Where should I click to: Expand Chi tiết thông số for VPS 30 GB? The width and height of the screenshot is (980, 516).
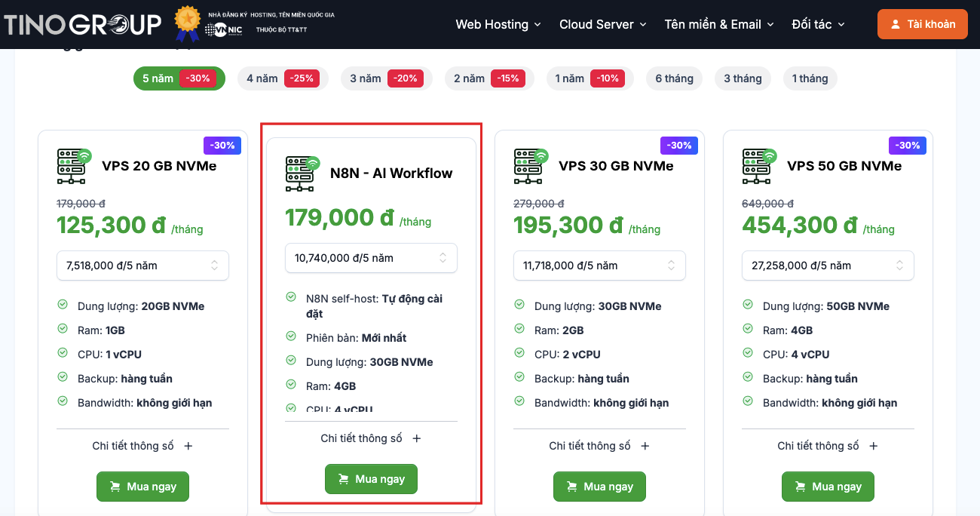tap(599, 446)
